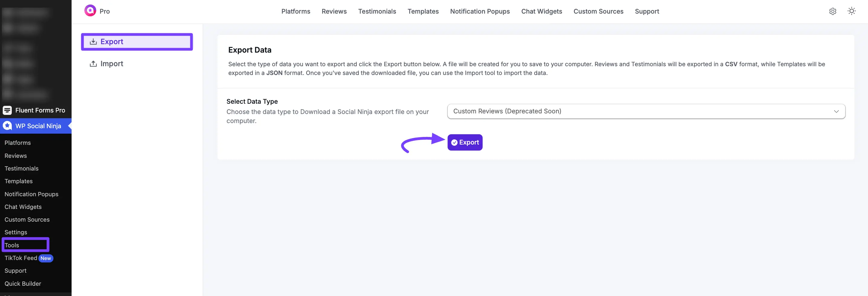Switch to the Import tab

(x=111, y=64)
